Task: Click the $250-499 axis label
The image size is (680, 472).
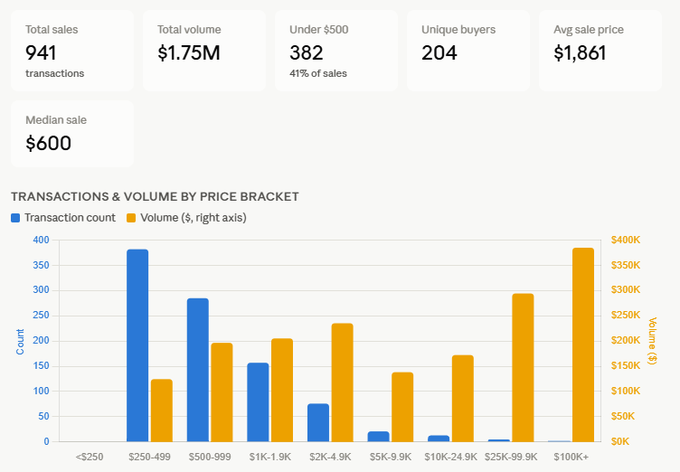Action: [150, 457]
